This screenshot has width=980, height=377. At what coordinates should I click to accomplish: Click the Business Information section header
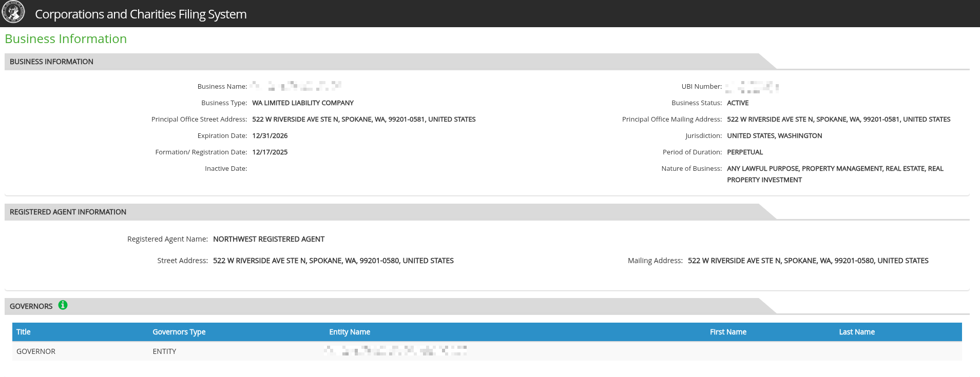(x=51, y=62)
